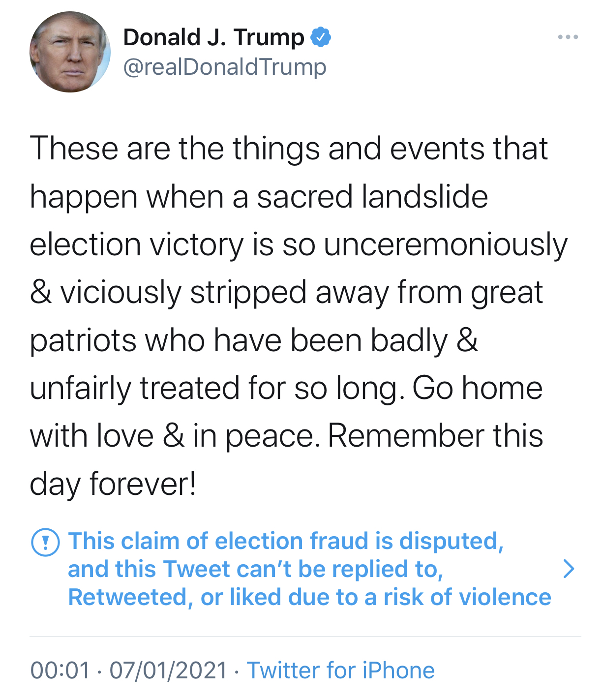Image resolution: width=603 pixels, height=700 pixels.
Task: Open the Donald J. Trump profile photo
Action: [x=70, y=52]
